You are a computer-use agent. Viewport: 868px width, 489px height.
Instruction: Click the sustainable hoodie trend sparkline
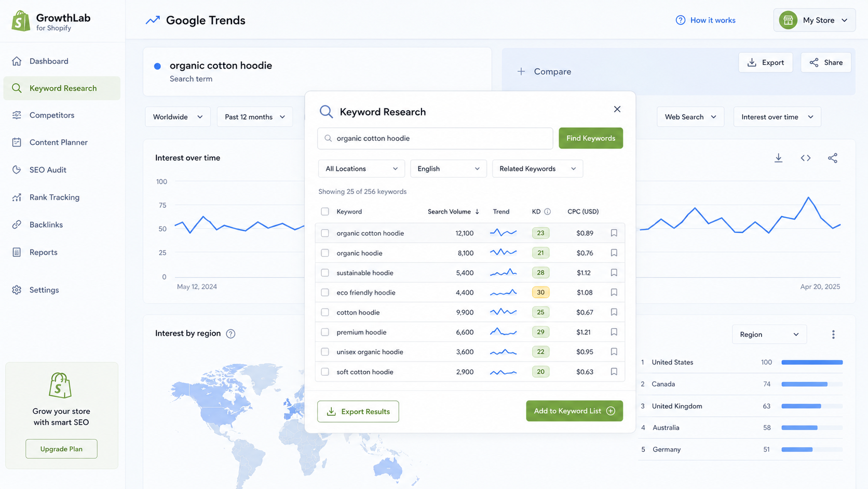tap(503, 272)
